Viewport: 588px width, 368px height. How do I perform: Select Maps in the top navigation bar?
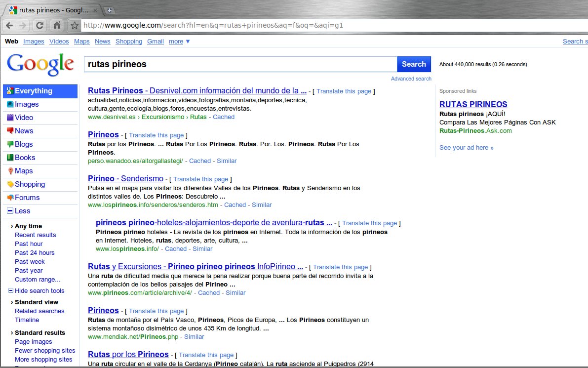point(82,41)
